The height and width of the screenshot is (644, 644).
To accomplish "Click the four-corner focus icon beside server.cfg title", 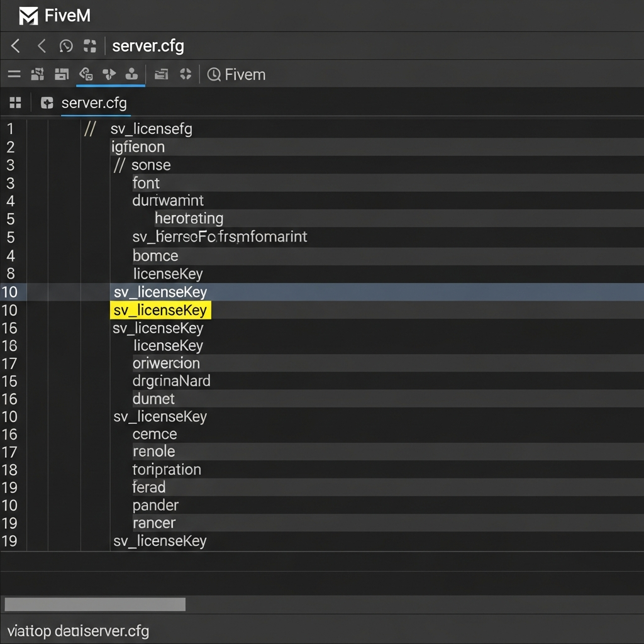I will [x=89, y=45].
